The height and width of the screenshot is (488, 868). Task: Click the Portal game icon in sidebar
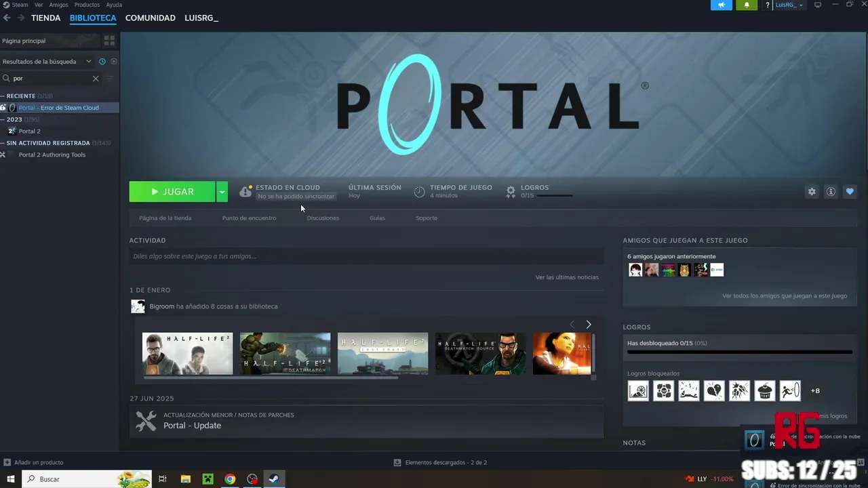(12, 108)
